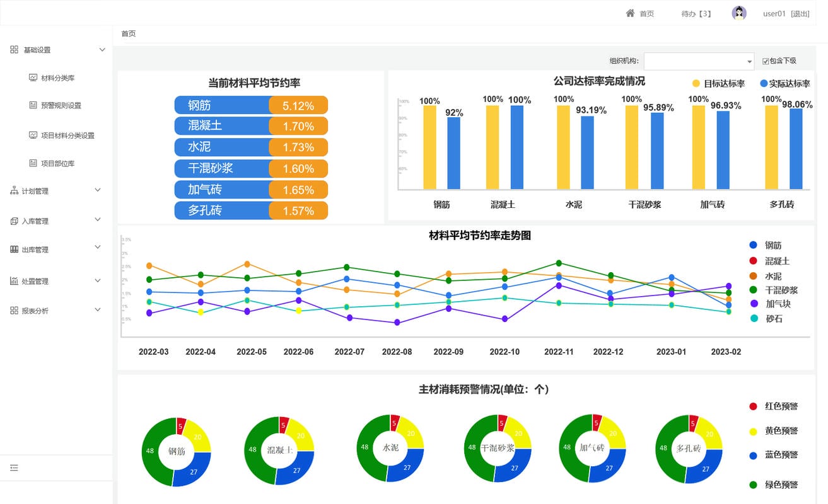Collapse the 基础设置 menu chevron
The image size is (828, 504).
click(102, 50)
